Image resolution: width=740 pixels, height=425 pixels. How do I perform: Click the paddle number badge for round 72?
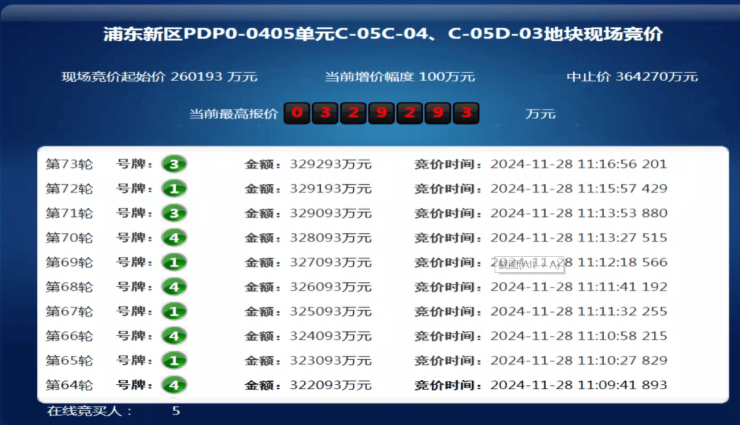[x=174, y=188]
